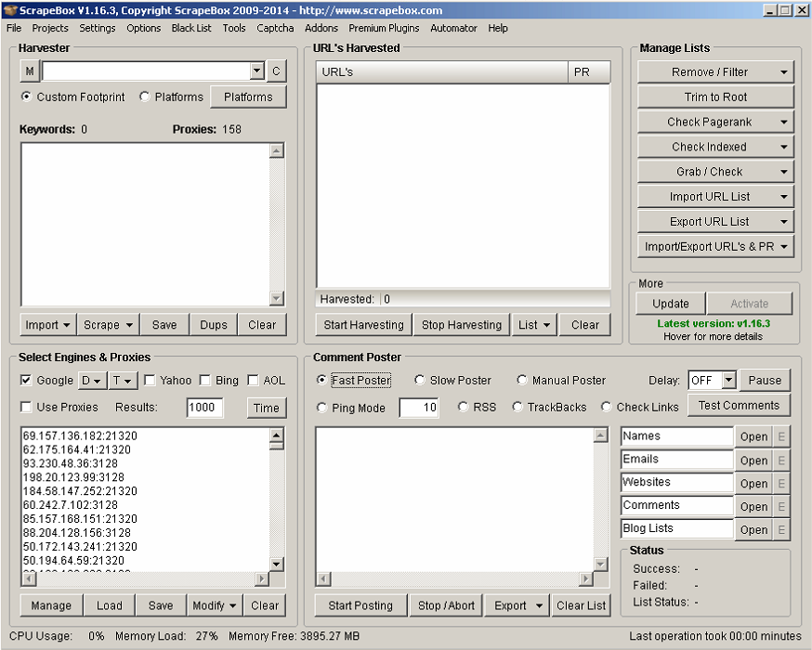Select proxy 198.20.123.99:3128 in the list
The width and height of the screenshot is (812, 650).
(73, 477)
